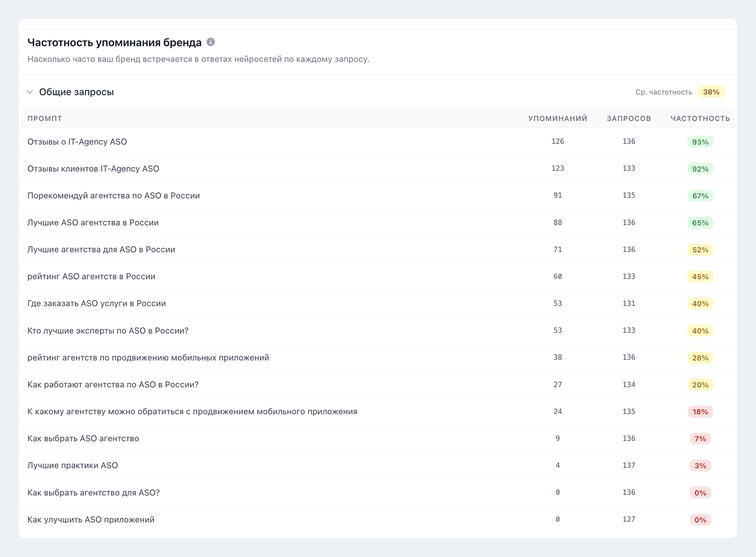Click the 28% frequency badge
Viewport: 756px width, 557px height.
[700, 358]
